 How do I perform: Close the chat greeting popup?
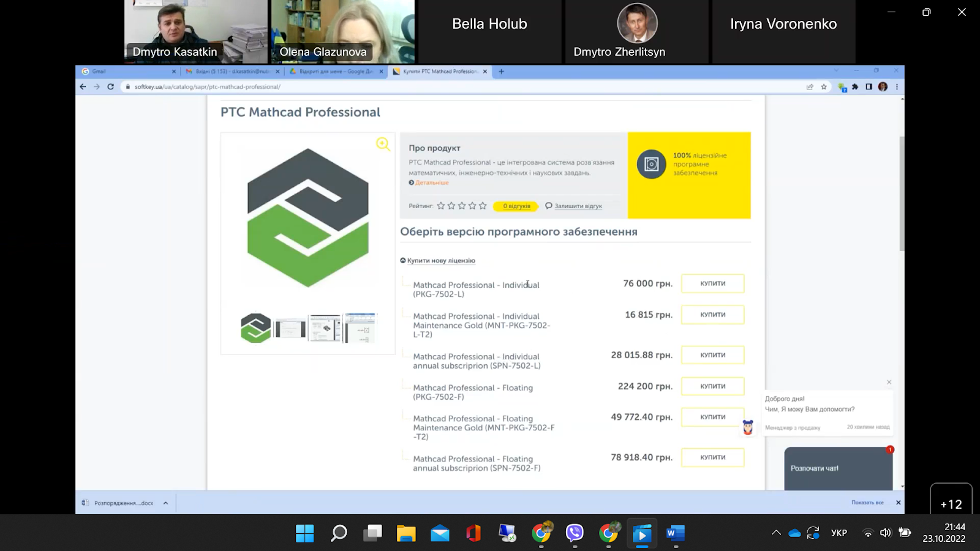[x=889, y=382]
